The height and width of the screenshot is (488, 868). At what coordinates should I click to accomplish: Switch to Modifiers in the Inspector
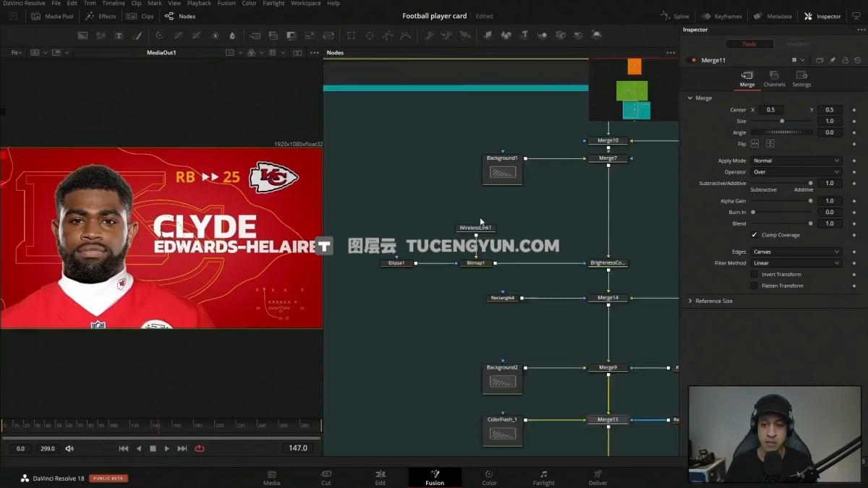pyautogui.click(x=798, y=44)
